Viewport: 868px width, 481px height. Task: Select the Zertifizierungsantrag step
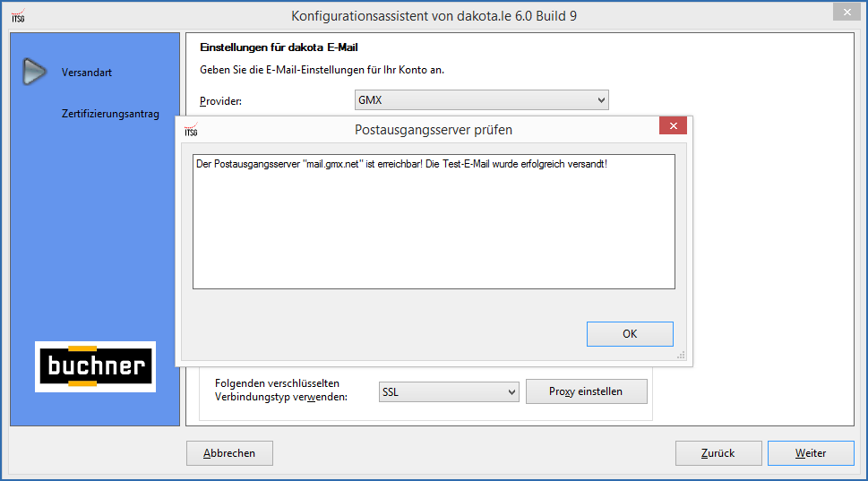[110, 114]
